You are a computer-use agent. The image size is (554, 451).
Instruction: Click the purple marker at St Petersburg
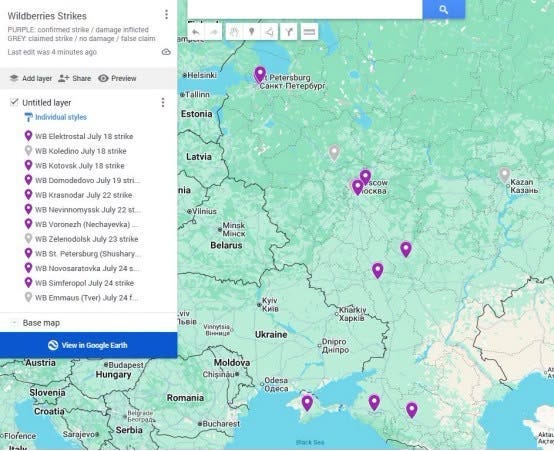260,75
